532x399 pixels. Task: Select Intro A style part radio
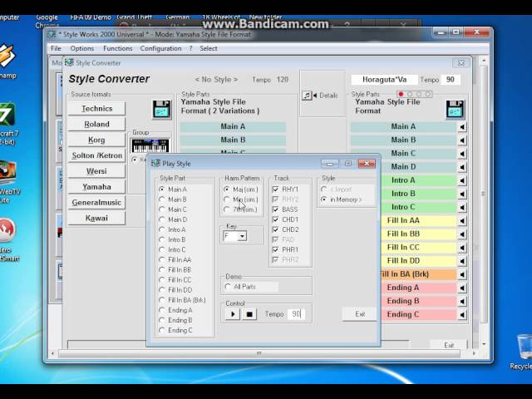[x=162, y=229]
